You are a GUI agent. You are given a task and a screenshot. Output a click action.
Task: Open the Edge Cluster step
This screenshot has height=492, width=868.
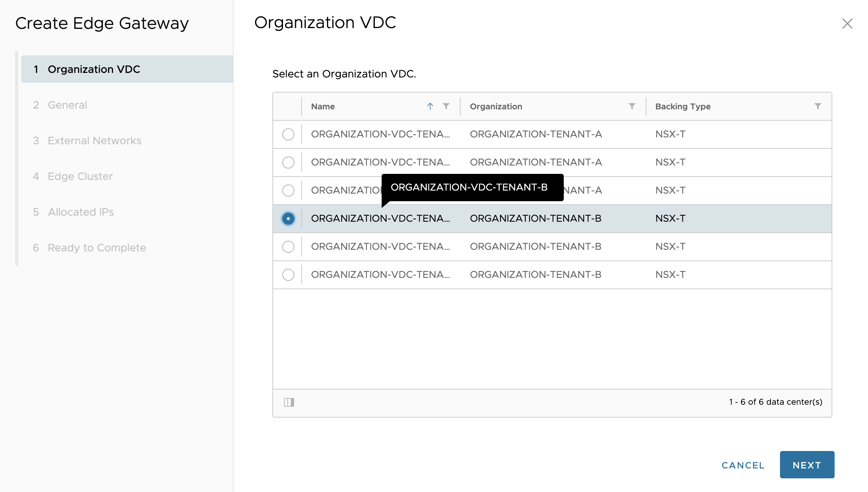click(x=80, y=176)
